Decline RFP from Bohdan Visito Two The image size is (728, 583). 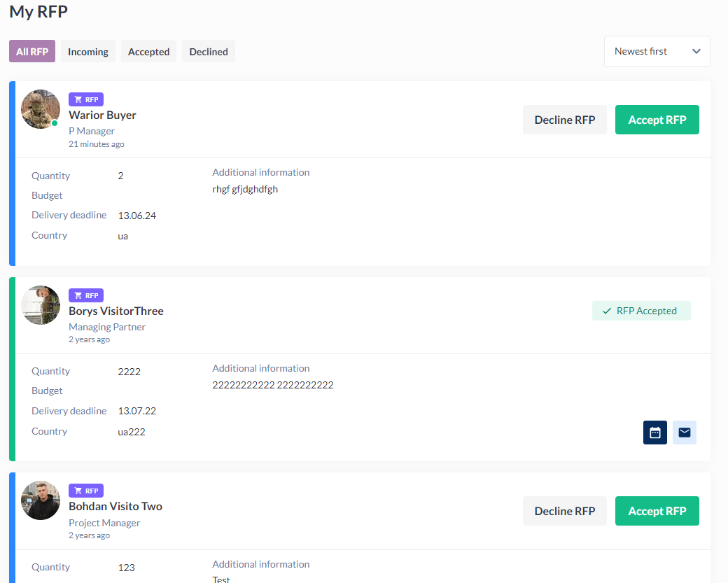(564, 511)
